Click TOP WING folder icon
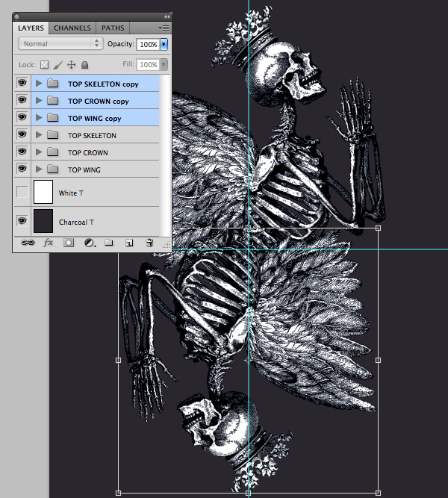The height and width of the screenshot is (498, 448). (x=53, y=169)
